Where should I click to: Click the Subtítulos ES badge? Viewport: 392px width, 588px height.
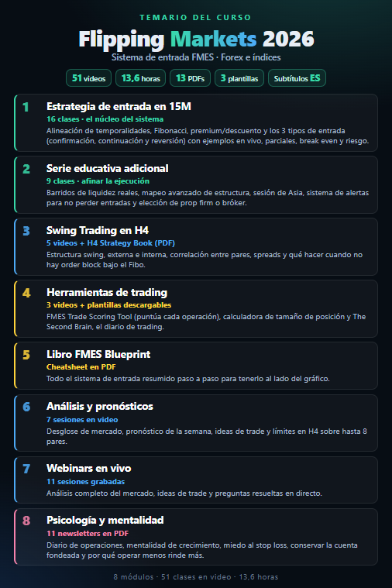click(x=297, y=78)
